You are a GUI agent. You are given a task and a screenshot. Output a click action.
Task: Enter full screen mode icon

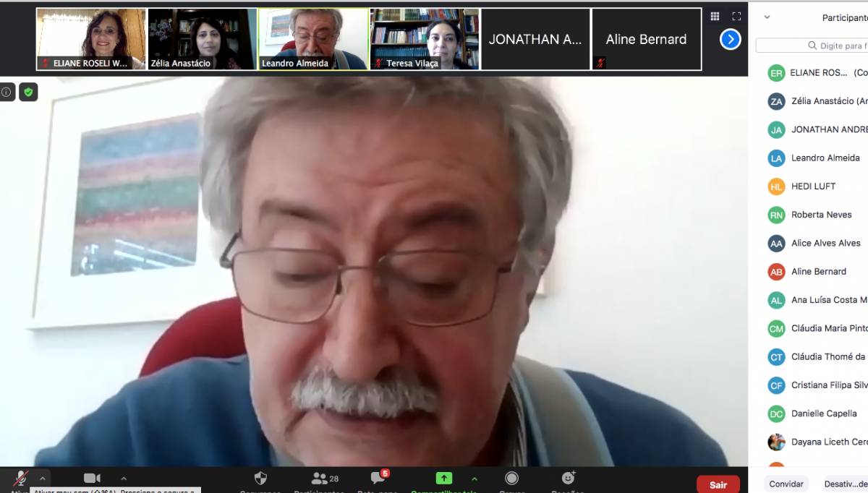(x=736, y=17)
